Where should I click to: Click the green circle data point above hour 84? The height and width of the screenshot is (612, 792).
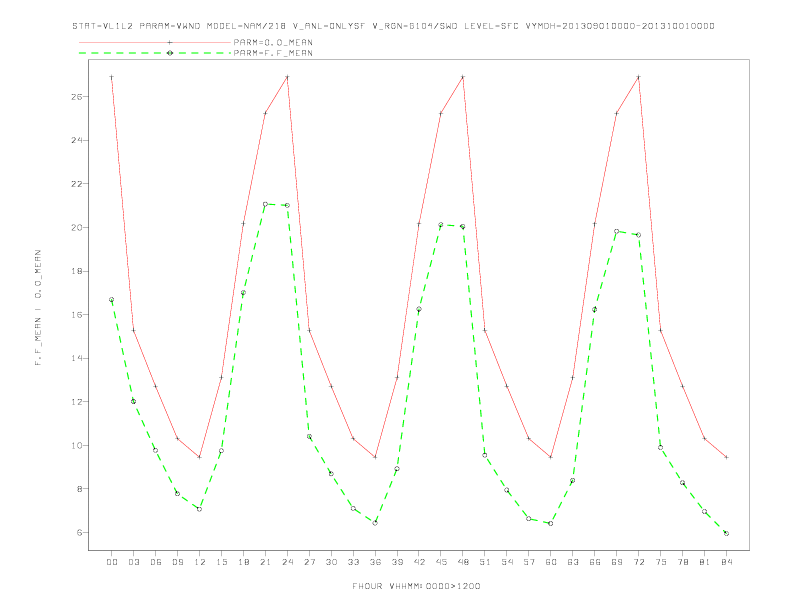(x=726, y=533)
